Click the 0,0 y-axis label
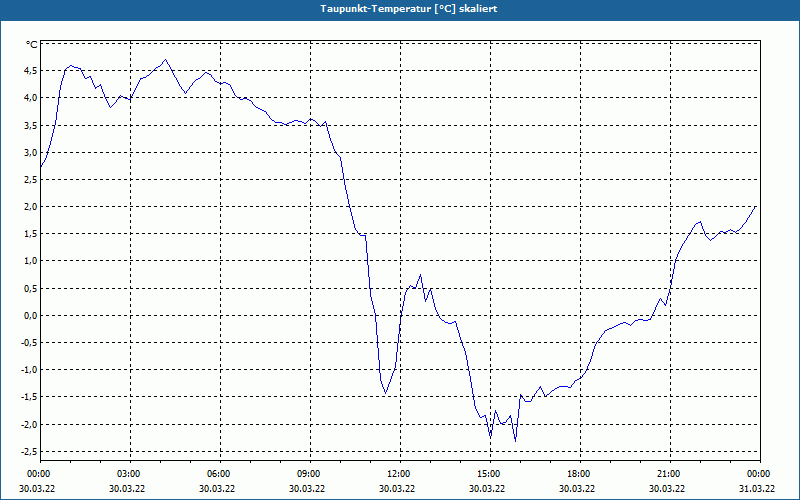This screenshot has height=500, width=800. pyautogui.click(x=30, y=315)
